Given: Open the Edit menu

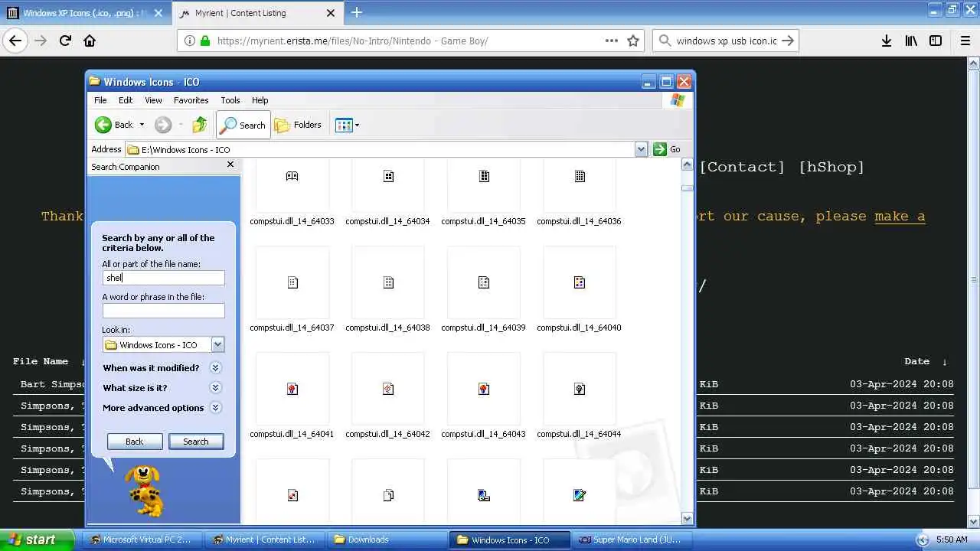Looking at the screenshot, I should coord(126,100).
